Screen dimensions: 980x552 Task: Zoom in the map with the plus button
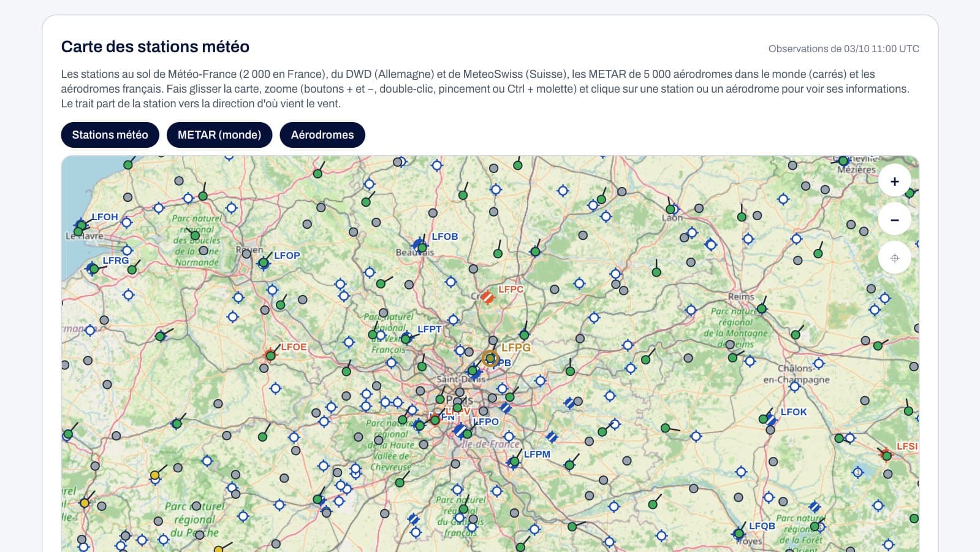click(x=895, y=182)
